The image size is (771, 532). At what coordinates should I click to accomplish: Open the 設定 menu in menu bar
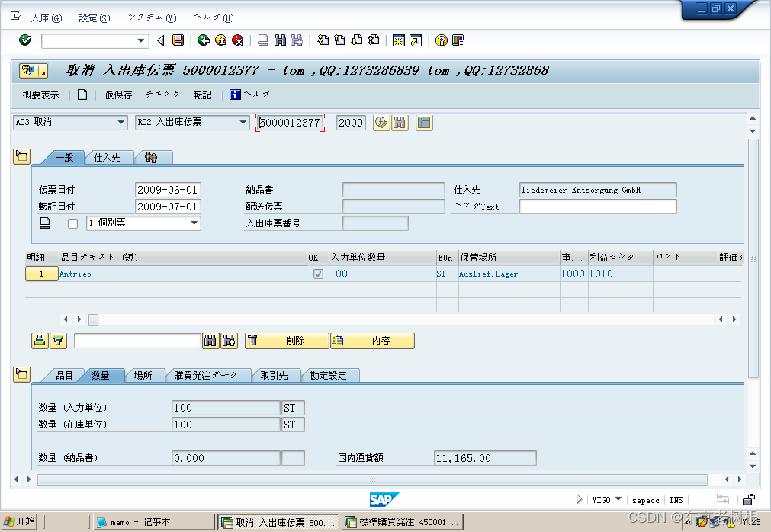point(94,18)
